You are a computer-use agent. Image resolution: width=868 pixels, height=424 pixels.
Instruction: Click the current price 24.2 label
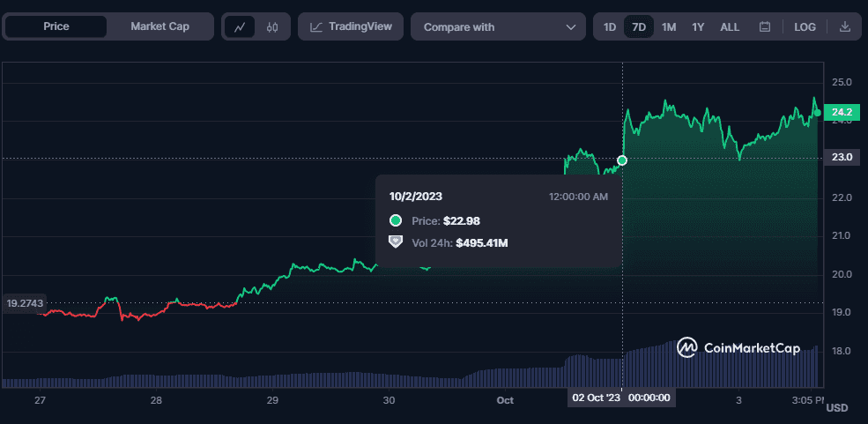click(x=842, y=112)
